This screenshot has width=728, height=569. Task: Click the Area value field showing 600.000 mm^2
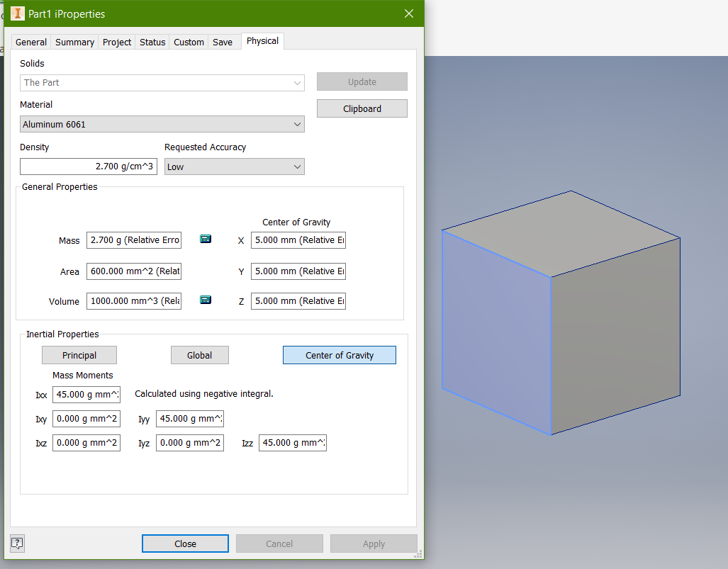click(x=134, y=271)
